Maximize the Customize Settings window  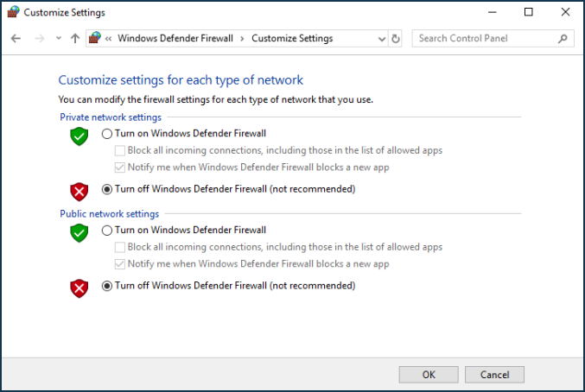click(528, 12)
